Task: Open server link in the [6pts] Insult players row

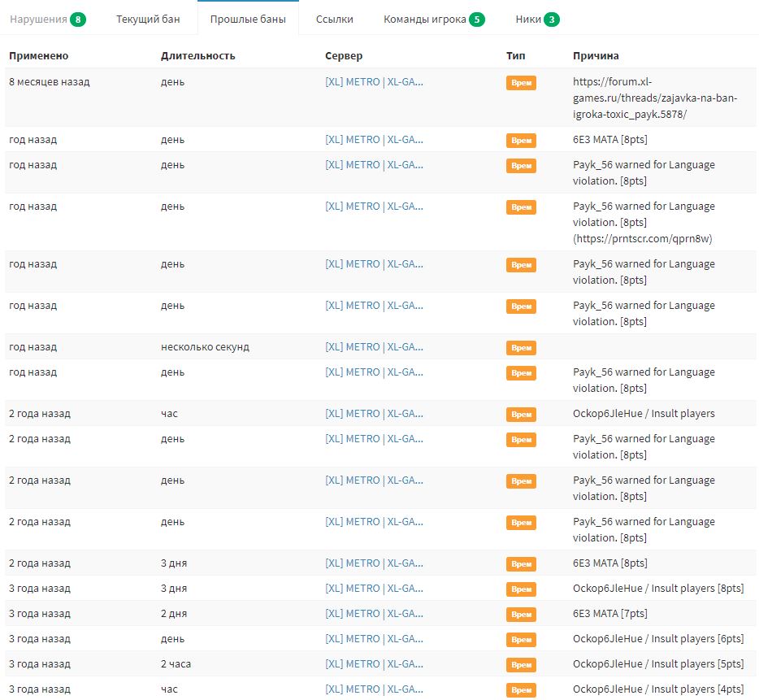Action: [x=374, y=639]
